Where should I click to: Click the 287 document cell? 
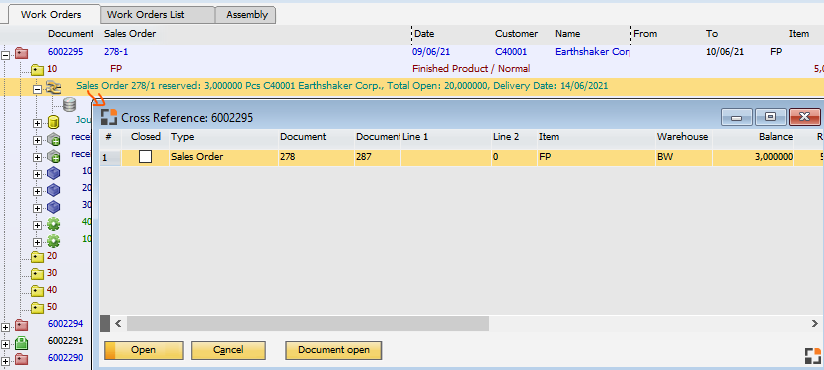pyautogui.click(x=377, y=157)
